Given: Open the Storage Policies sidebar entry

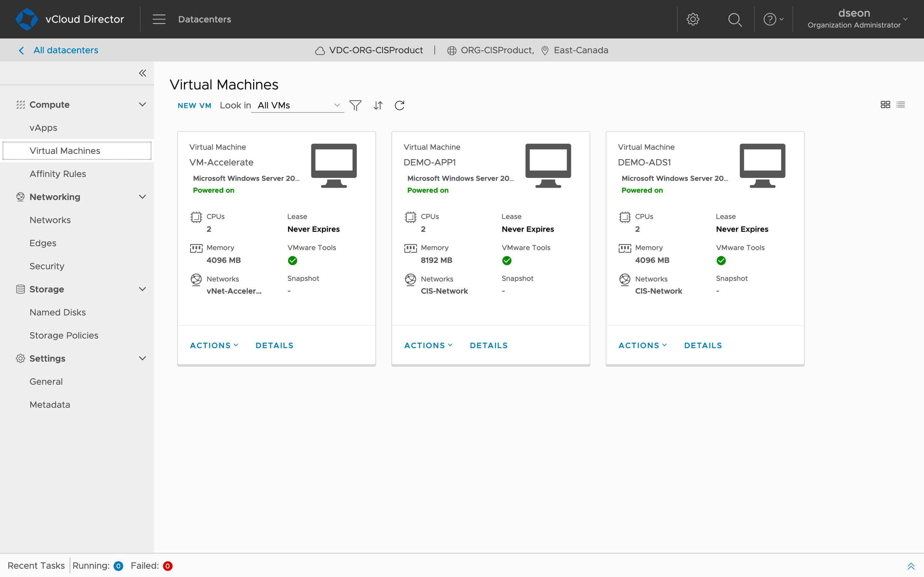Looking at the screenshot, I should (64, 335).
